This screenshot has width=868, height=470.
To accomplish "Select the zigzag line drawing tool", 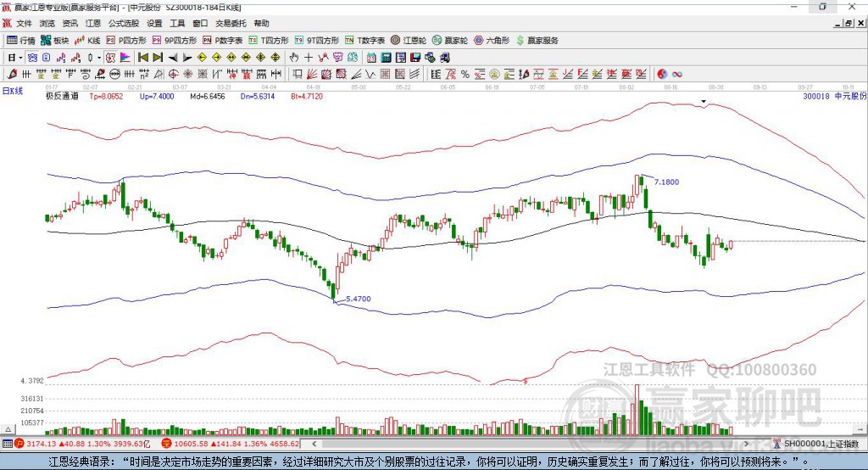I will pyautogui.click(x=370, y=75).
